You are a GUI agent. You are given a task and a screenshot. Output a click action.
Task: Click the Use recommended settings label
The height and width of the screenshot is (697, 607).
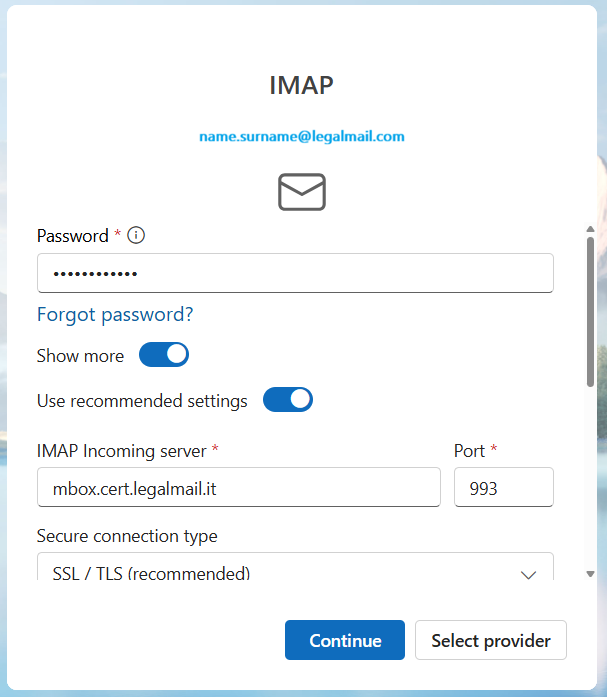coord(142,401)
